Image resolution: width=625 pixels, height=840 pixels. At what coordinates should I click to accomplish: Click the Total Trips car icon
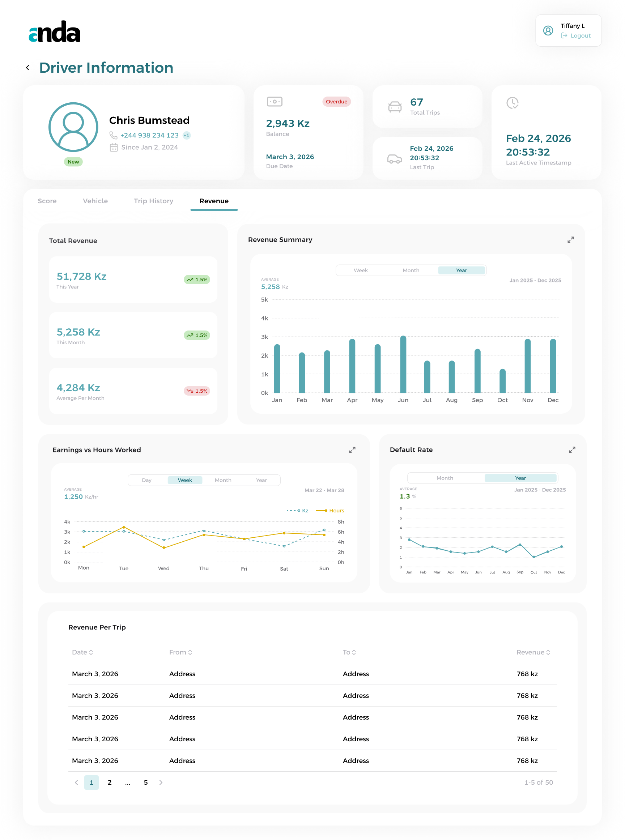point(395,107)
